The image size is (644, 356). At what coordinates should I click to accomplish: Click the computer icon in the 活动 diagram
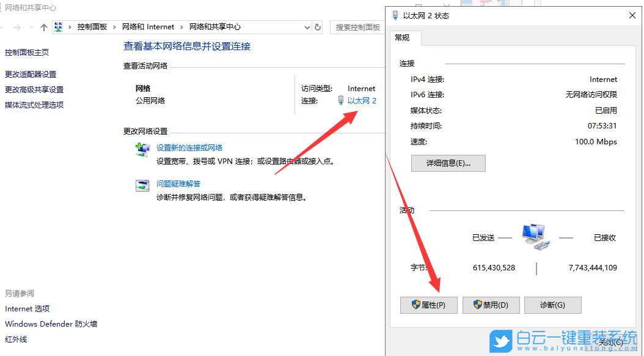click(x=535, y=237)
